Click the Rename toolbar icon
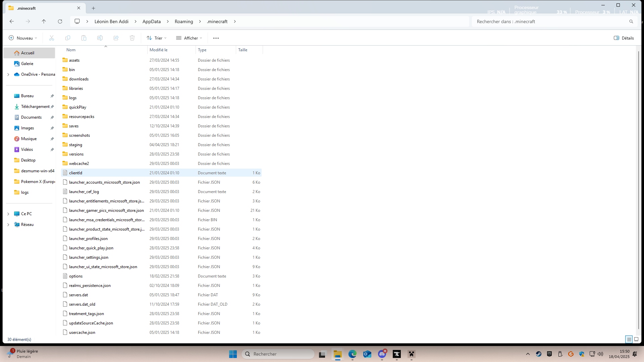This screenshot has width=644, height=362. [x=100, y=38]
